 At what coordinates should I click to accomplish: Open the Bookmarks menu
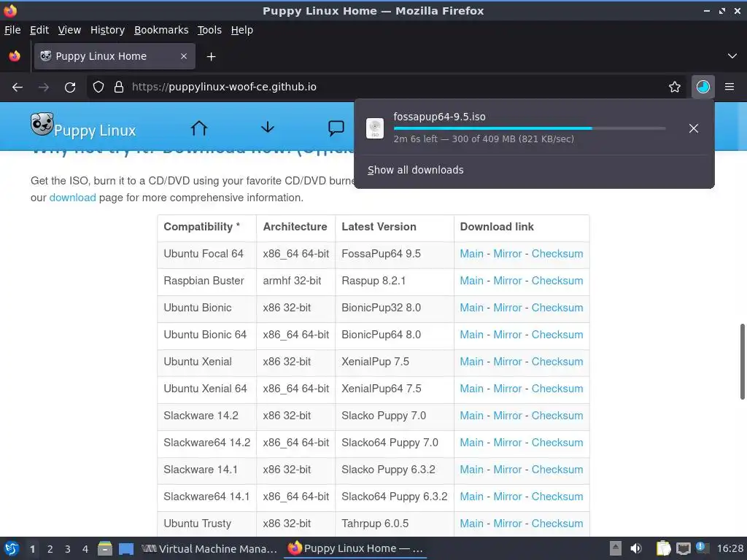[161, 30]
